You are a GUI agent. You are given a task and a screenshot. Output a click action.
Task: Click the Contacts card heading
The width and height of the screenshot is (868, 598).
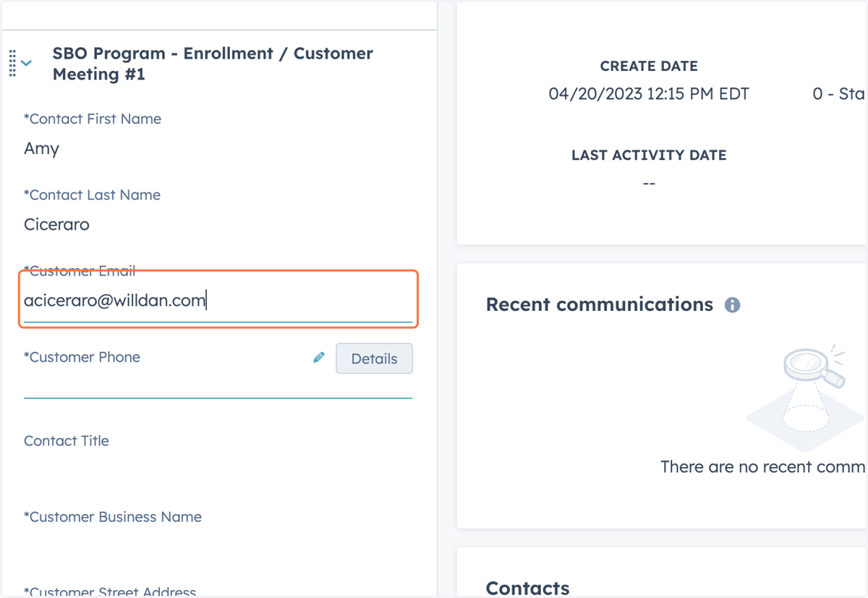528,589
